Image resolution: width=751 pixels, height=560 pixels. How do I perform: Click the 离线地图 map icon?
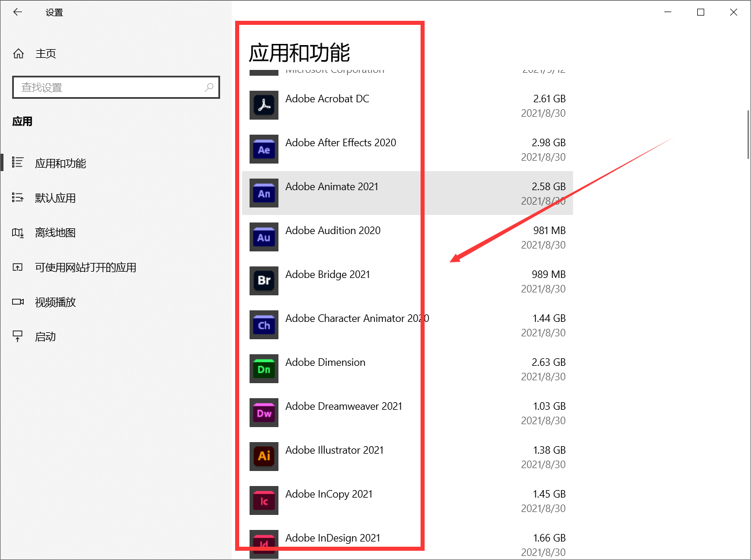pyautogui.click(x=18, y=232)
